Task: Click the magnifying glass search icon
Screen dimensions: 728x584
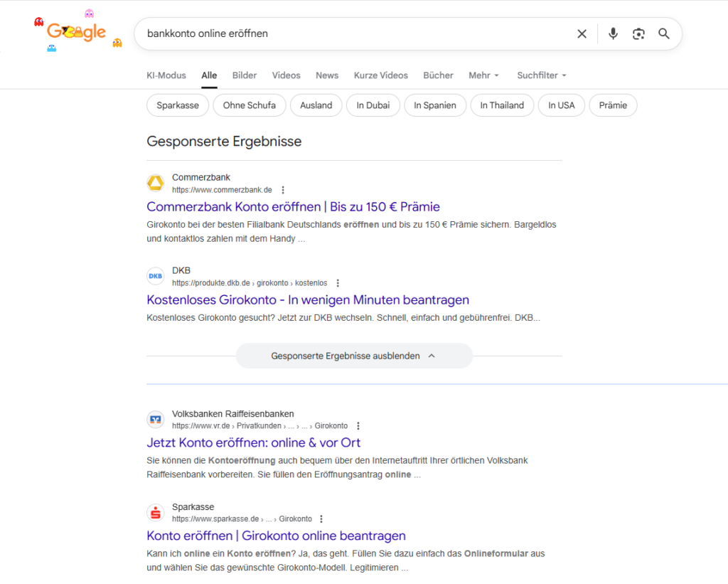Action: pyautogui.click(x=664, y=33)
